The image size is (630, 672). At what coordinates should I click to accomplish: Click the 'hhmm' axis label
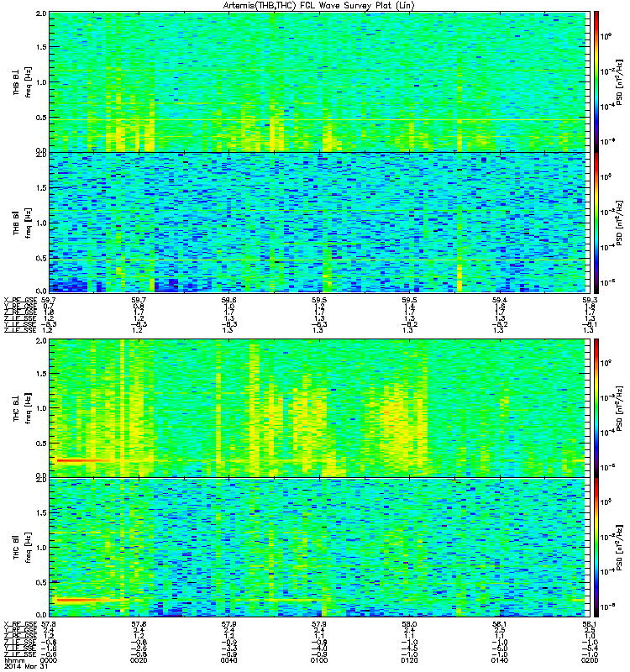tap(16, 660)
